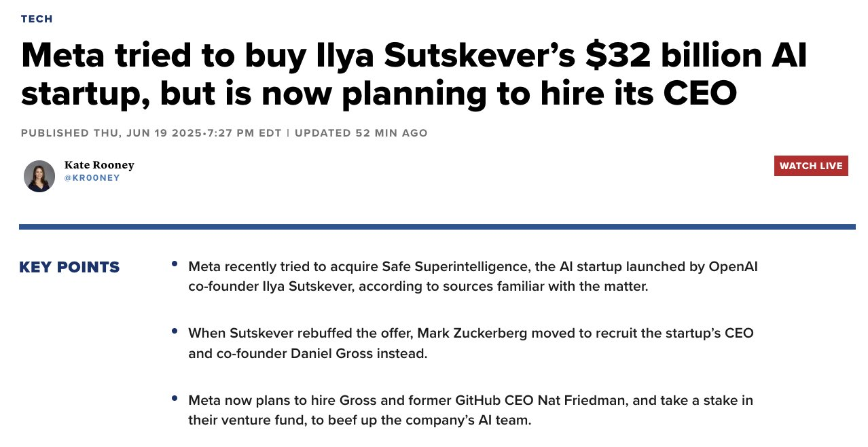Viewport: 868px width, 447px height.
Task: Click the Kate Rooney author name
Action: click(99, 165)
